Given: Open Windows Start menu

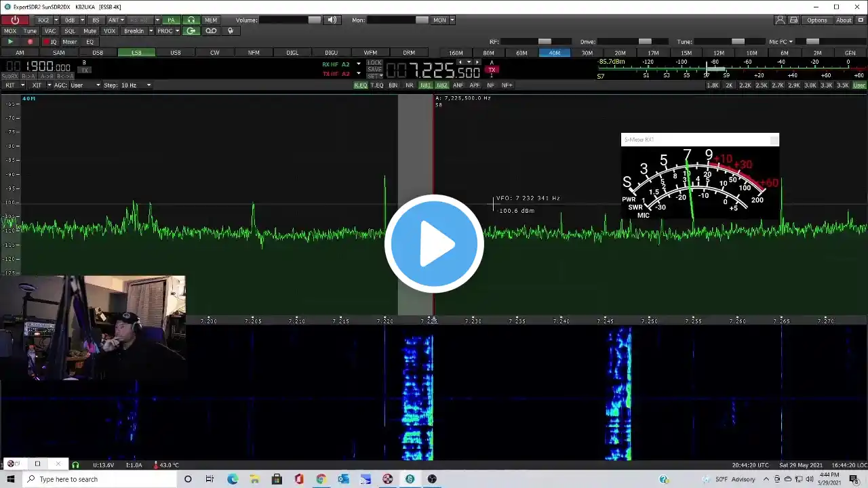Looking at the screenshot, I should click(x=10, y=479).
